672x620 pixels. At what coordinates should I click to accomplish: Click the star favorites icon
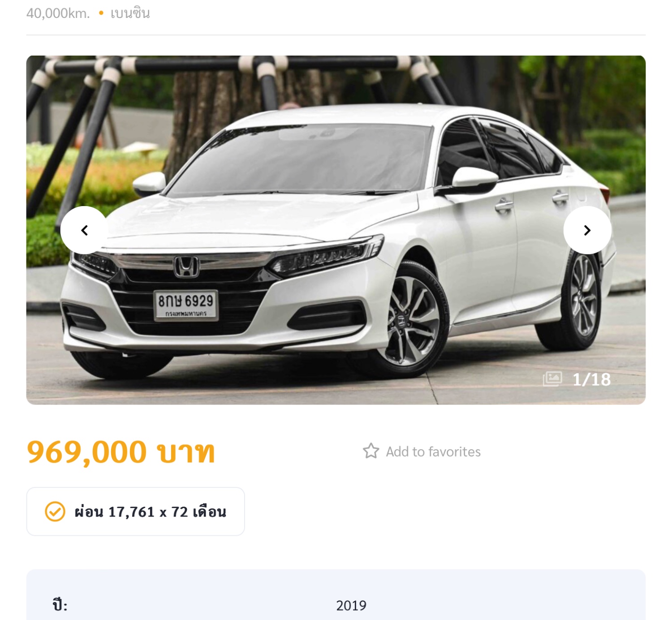click(371, 451)
